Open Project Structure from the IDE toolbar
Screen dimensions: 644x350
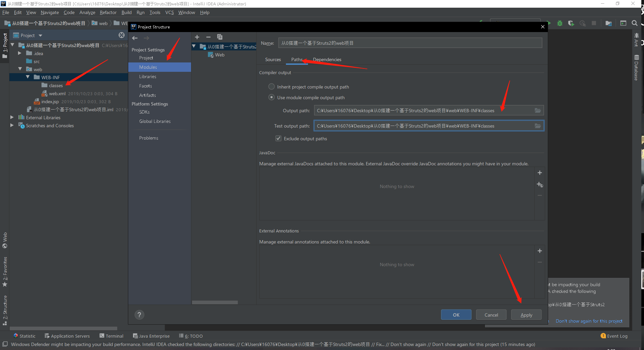609,23
